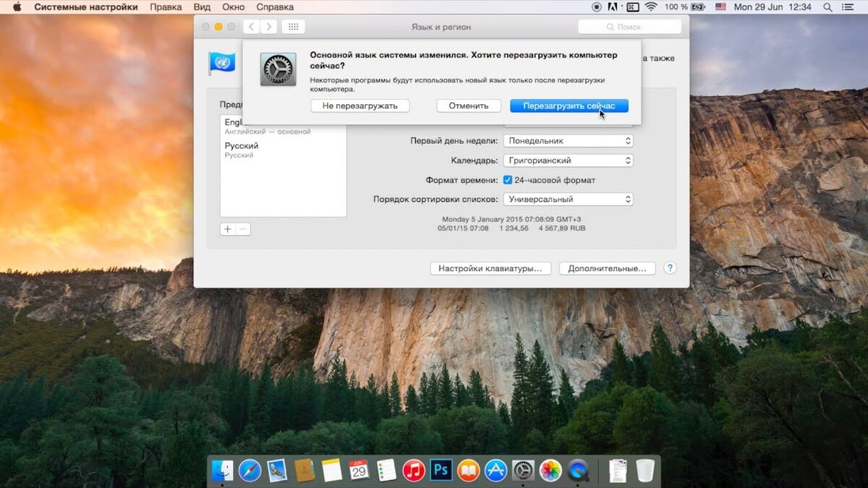Go forward with the right arrow
The width and height of the screenshot is (868, 488).
pyautogui.click(x=268, y=27)
